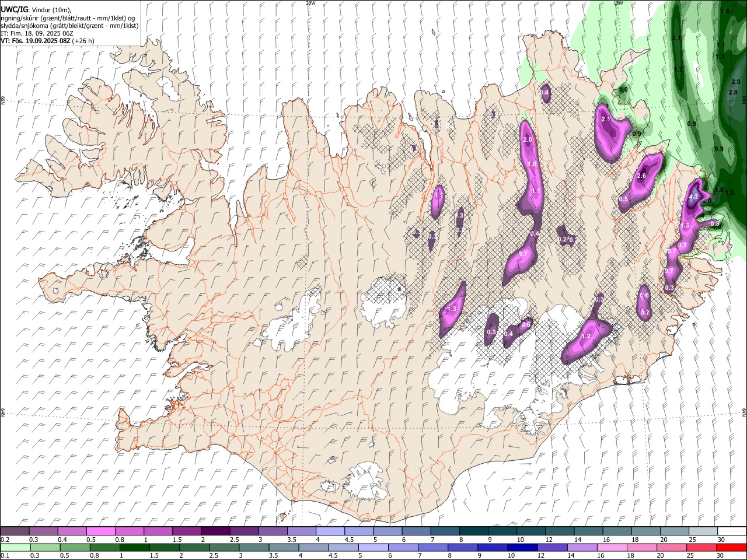Click the lightest green 0.1 rain legend swatch
The height and width of the screenshot is (560, 747).
(x=15, y=548)
